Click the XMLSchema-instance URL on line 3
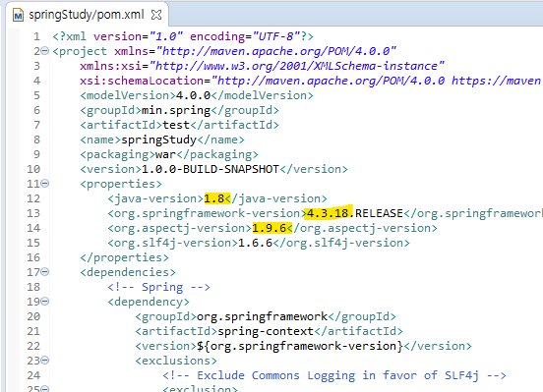 coord(297,66)
